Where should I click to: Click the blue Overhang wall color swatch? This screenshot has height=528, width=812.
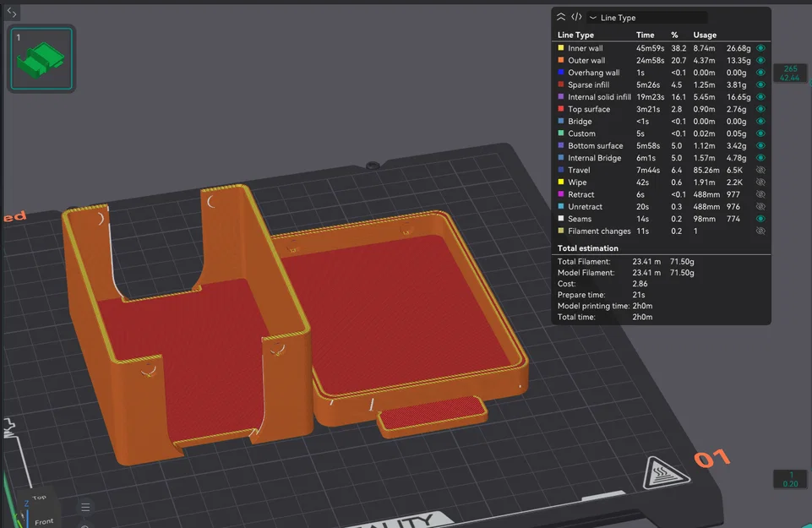(561, 72)
